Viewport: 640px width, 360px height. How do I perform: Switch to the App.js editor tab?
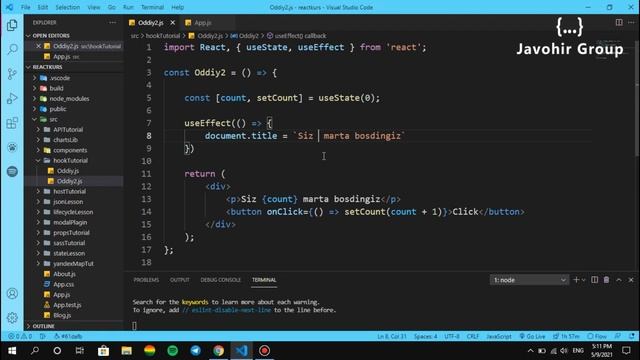pyautogui.click(x=203, y=23)
